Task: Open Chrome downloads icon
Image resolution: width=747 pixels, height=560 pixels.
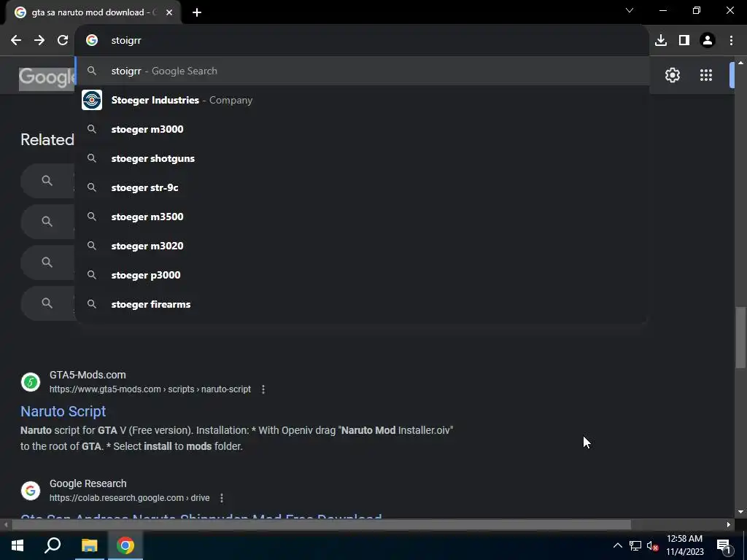Action: [661, 41]
